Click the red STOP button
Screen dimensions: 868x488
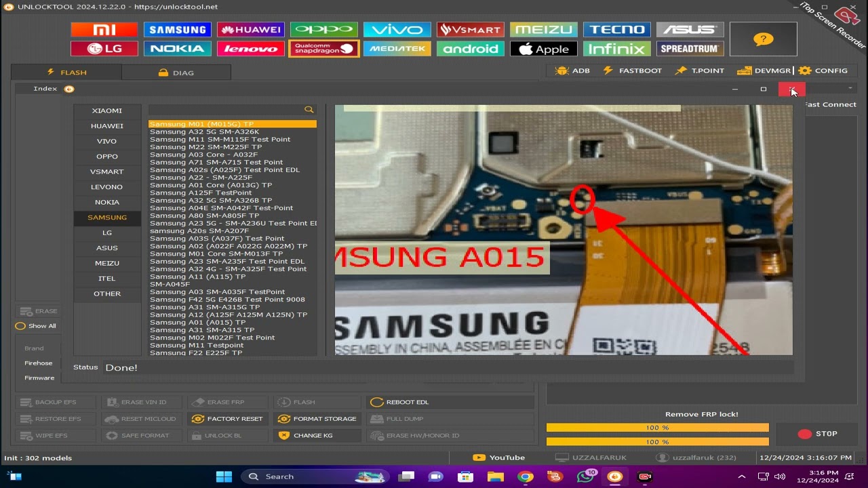point(817,434)
